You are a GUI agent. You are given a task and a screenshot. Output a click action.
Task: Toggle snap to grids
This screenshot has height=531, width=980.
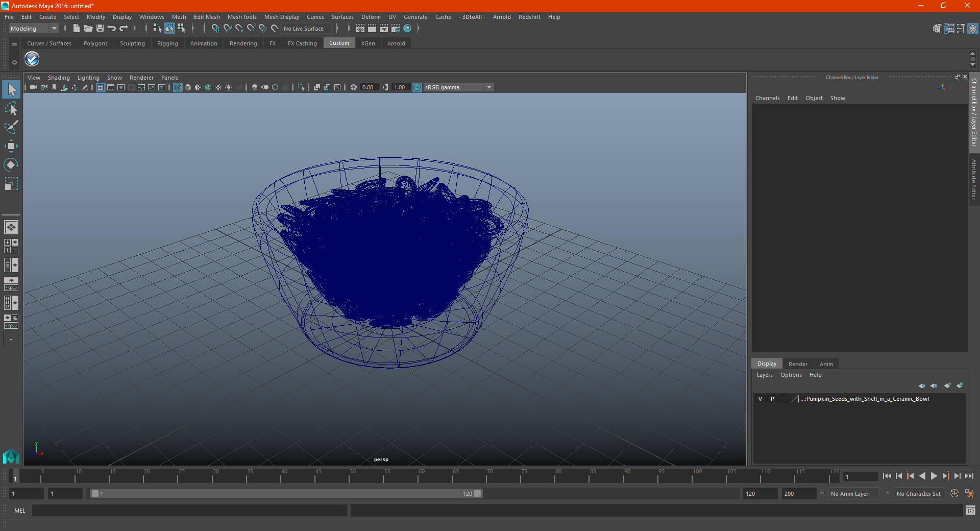pyautogui.click(x=215, y=29)
